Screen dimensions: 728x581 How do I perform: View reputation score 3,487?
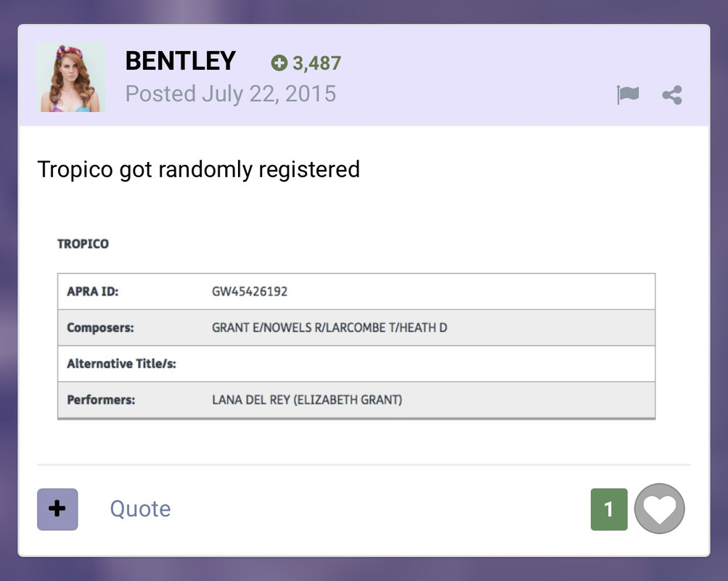316,63
